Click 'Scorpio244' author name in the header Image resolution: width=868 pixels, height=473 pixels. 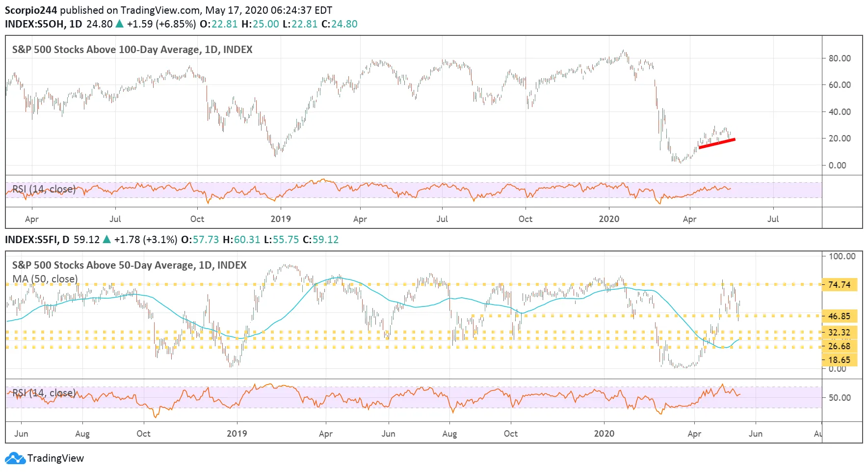click(x=31, y=10)
